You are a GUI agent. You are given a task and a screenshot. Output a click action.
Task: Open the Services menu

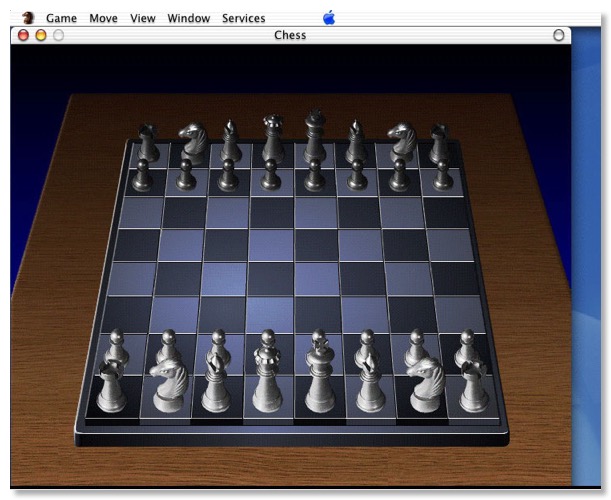point(244,18)
